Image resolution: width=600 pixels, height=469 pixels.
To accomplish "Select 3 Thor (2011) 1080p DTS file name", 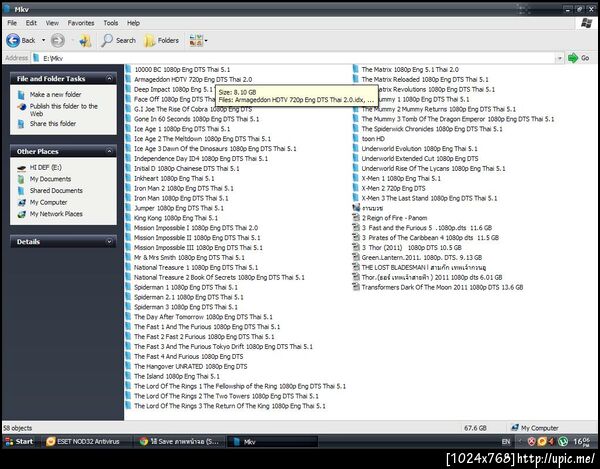I will (x=412, y=248).
